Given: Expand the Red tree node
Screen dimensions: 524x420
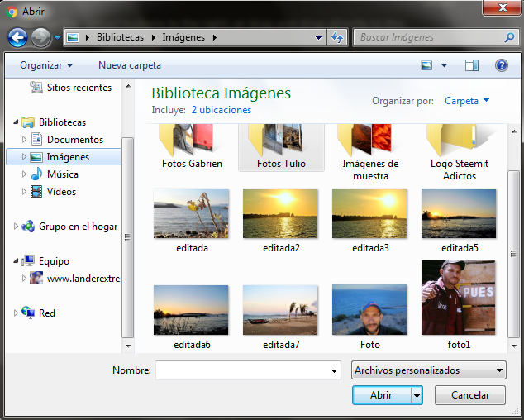Looking at the screenshot, I should tap(16, 313).
